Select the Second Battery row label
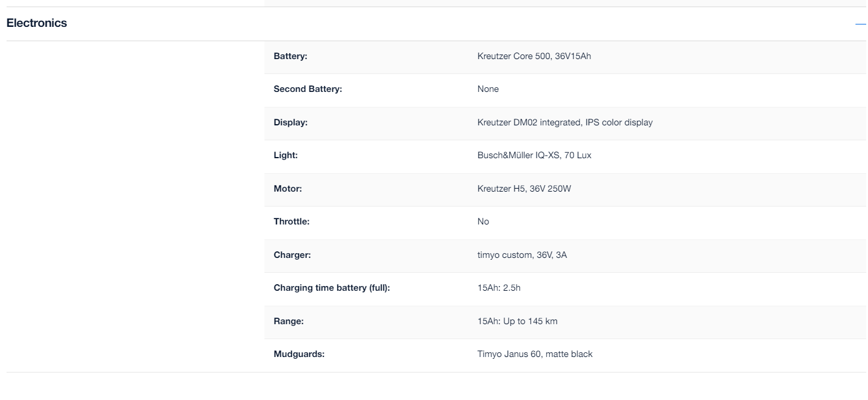Screen dimensions: 868x400 pyautogui.click(x=307, y=89)
